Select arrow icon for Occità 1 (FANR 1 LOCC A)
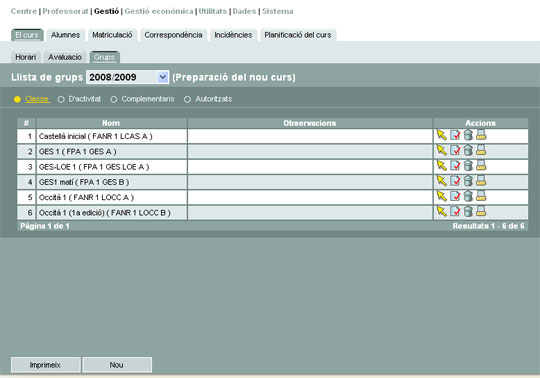This screenshot has width=540, height=378. pos(442,196)
